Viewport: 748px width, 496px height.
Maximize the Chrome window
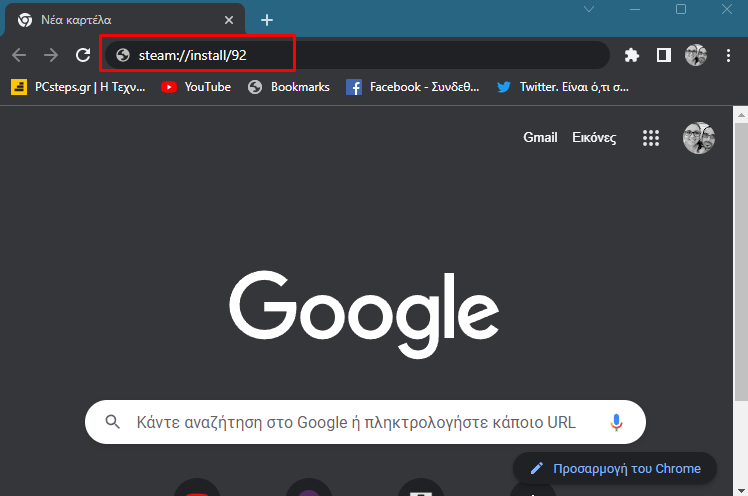click(x=681, y=9)
